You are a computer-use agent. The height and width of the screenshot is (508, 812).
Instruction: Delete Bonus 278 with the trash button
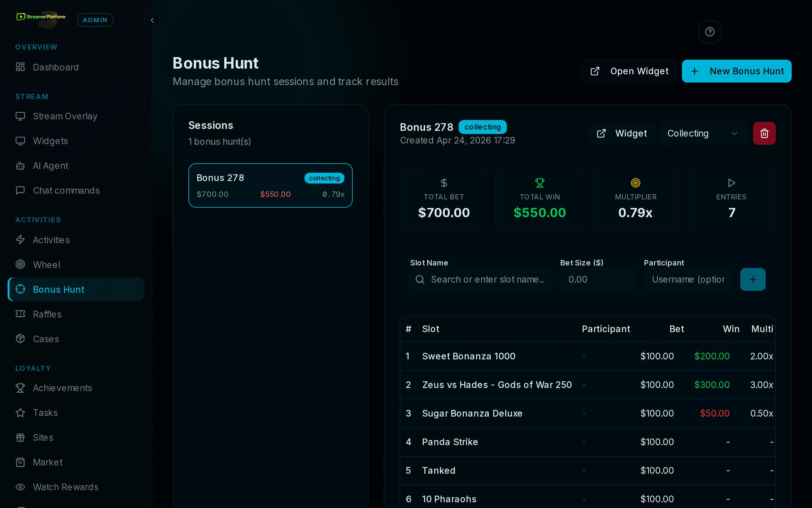coord(764,133)
